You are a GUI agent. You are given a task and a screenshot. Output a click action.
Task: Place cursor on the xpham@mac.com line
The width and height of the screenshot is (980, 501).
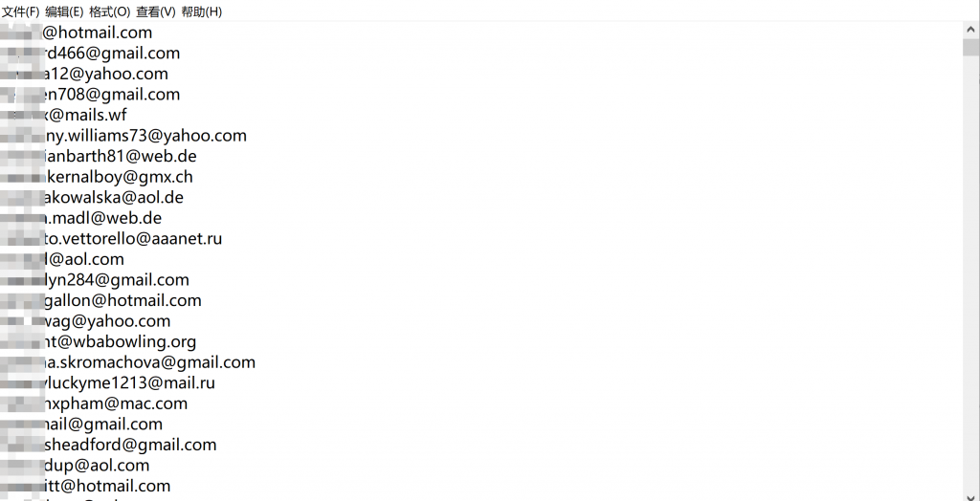(94, 403)
